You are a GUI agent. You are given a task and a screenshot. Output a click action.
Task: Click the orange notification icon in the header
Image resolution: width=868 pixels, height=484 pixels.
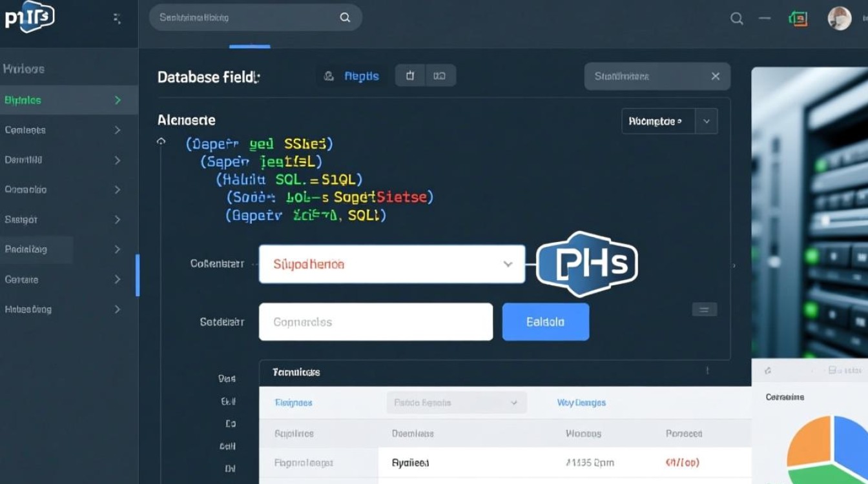click(798, 17)
